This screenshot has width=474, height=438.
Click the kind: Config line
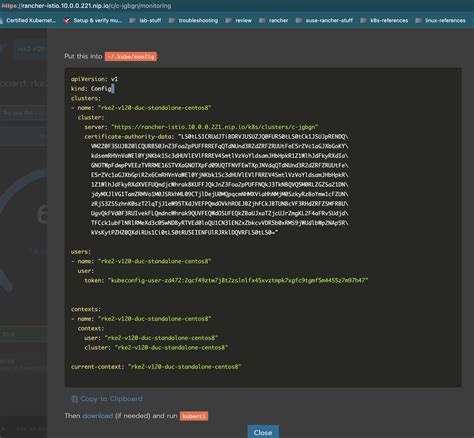pos(92,89)
